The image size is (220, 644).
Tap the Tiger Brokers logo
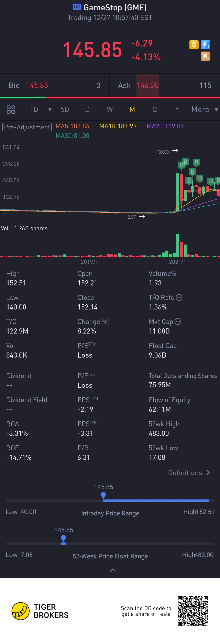point(40,611)
